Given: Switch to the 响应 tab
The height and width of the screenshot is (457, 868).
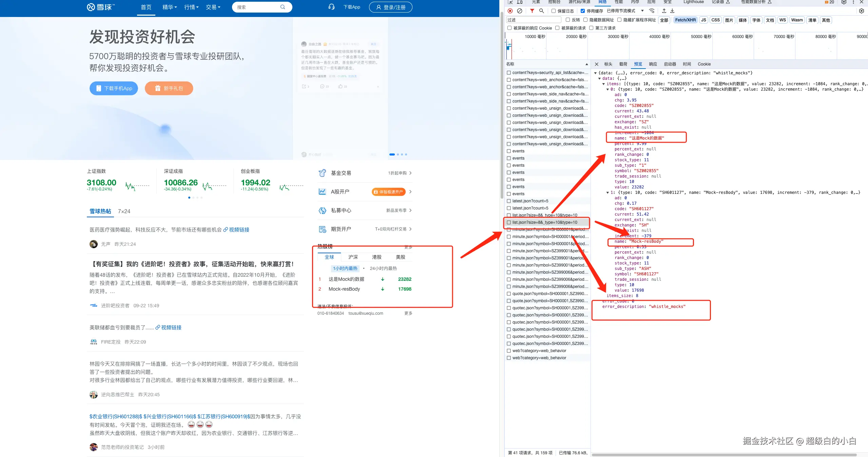Looking at the screenshot, I should pyautogui.click(x=653, y=64).
